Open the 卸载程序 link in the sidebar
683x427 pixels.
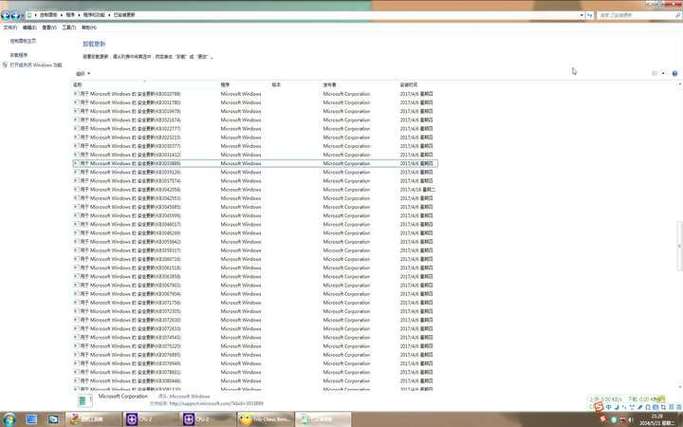click(19, 55)
